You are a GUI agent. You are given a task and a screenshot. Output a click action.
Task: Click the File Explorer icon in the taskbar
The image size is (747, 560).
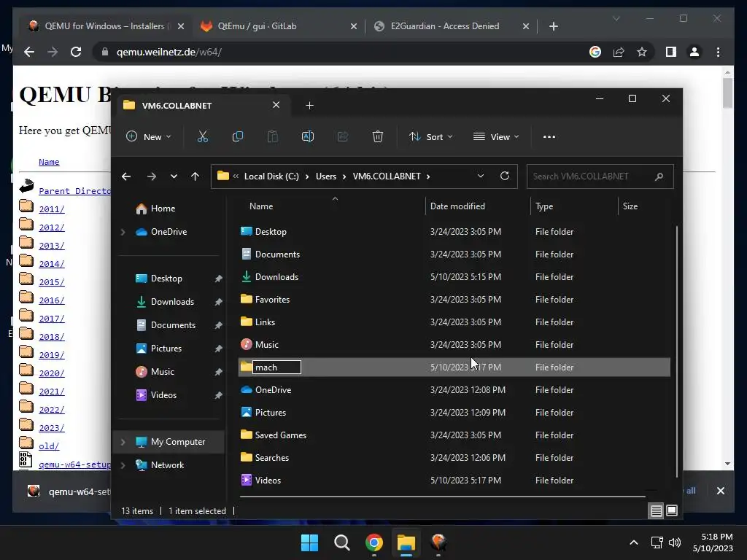click(x=406, y=542)
